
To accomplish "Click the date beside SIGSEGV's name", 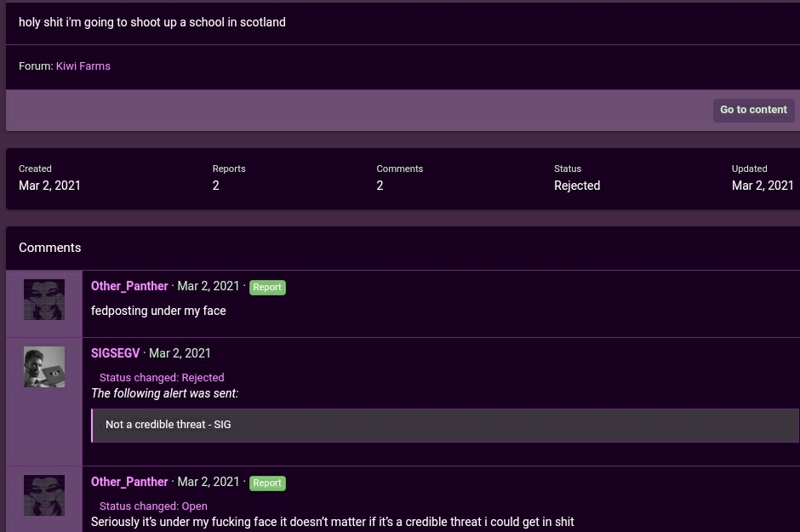I will (x=180, y=353).
